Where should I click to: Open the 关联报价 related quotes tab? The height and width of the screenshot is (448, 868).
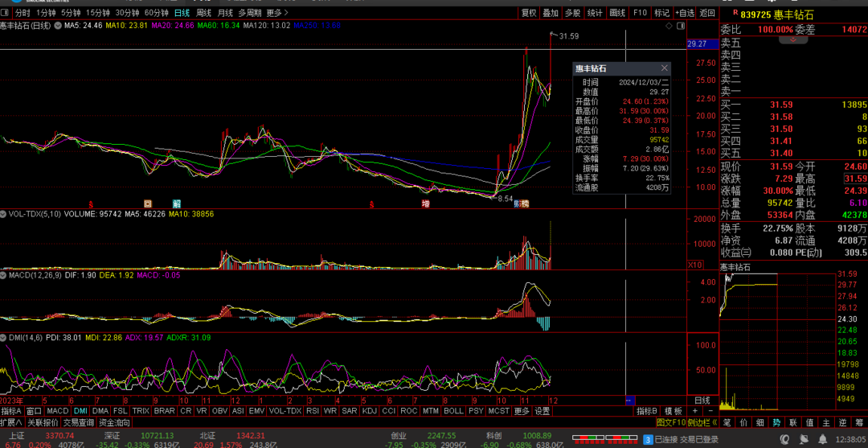(43, 422)
